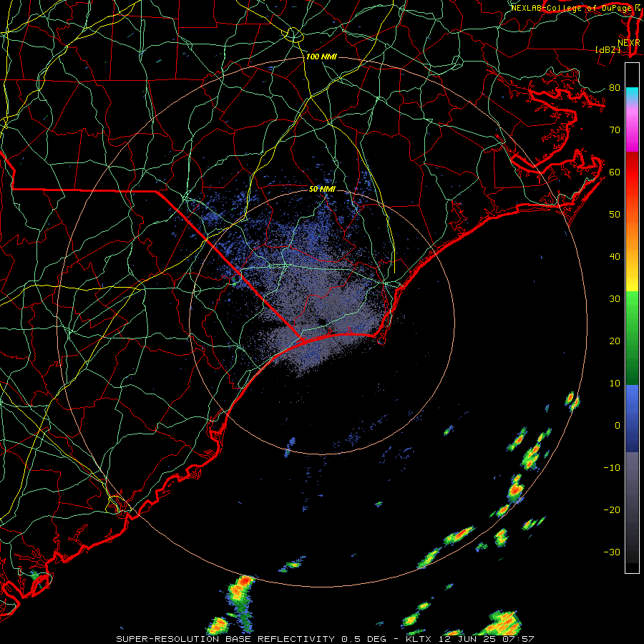Click the "SUPER-RESOLUTION BASE REFLECTIVITY 0.5 DEG" caption

[251, 639]
